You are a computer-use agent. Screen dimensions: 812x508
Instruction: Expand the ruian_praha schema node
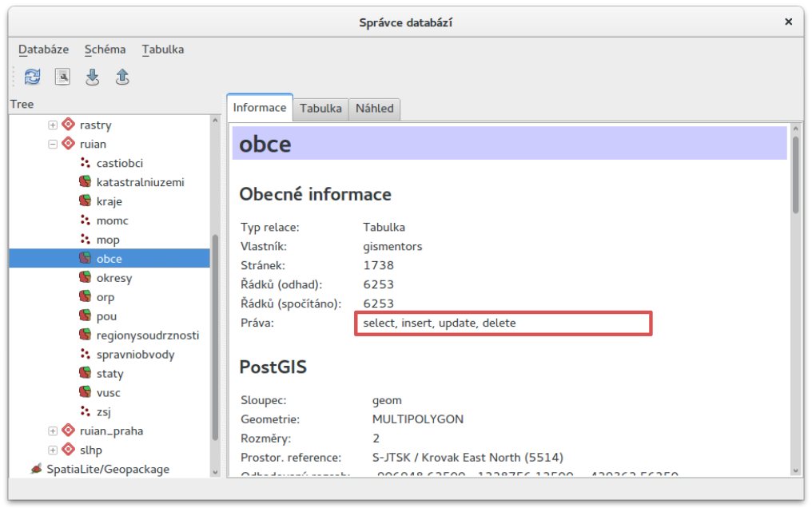pos(52,431)
